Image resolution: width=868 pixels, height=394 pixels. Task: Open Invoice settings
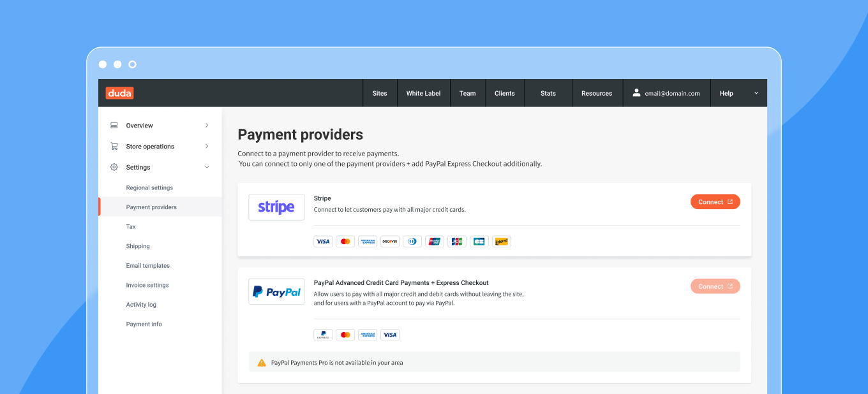147,285
